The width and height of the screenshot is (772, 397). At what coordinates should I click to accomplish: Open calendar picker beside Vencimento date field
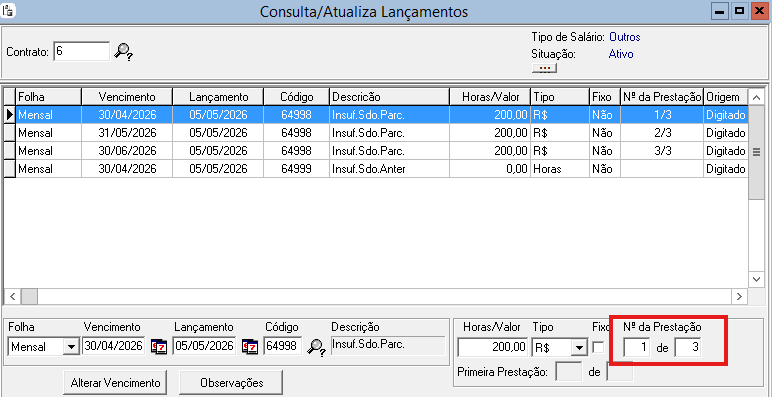click(x=159, y=347)
